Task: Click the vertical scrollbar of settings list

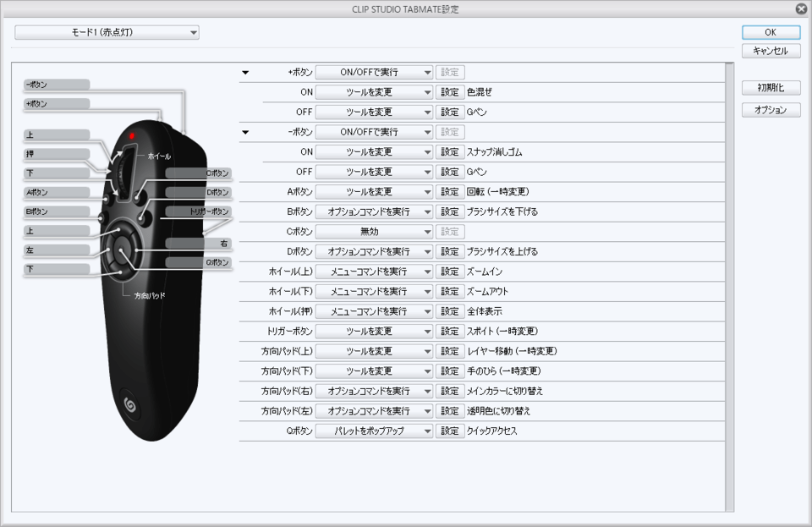Action: [729, 286]
